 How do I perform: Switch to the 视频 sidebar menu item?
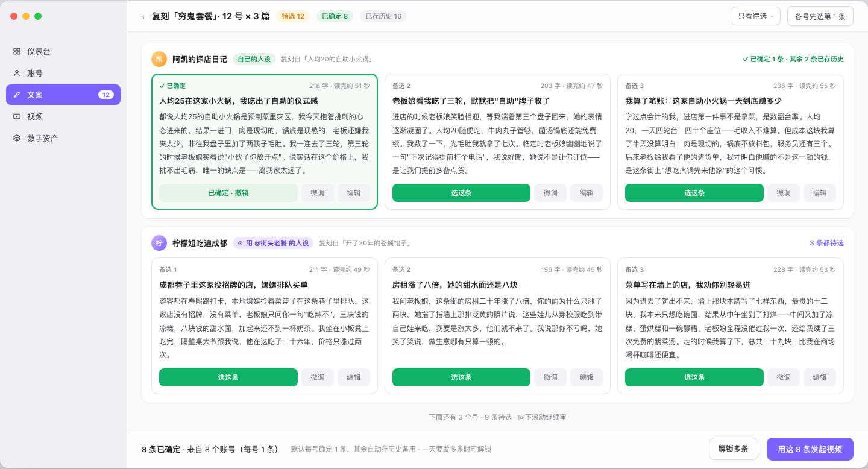(x=63, y=116)
